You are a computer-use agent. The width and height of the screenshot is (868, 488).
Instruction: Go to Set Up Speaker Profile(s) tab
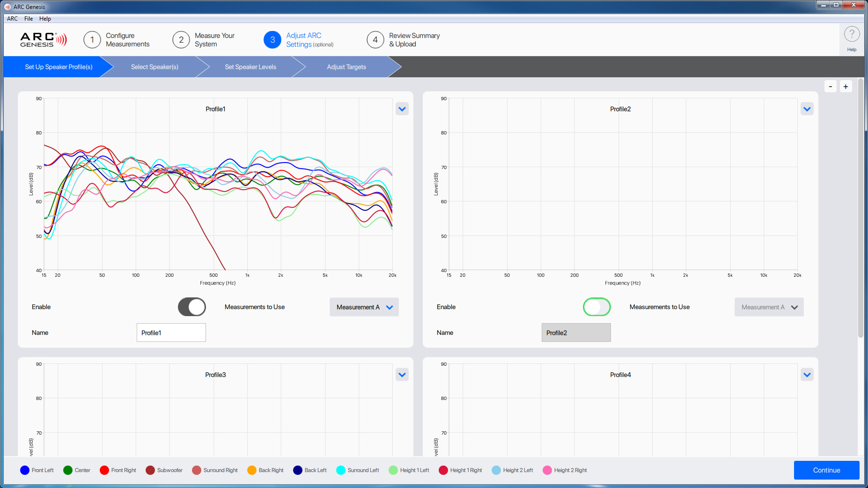tap(59, 67)
